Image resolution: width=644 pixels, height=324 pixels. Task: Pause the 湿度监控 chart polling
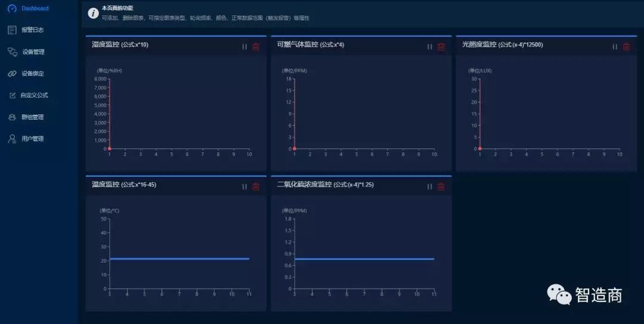pos(244,46)
